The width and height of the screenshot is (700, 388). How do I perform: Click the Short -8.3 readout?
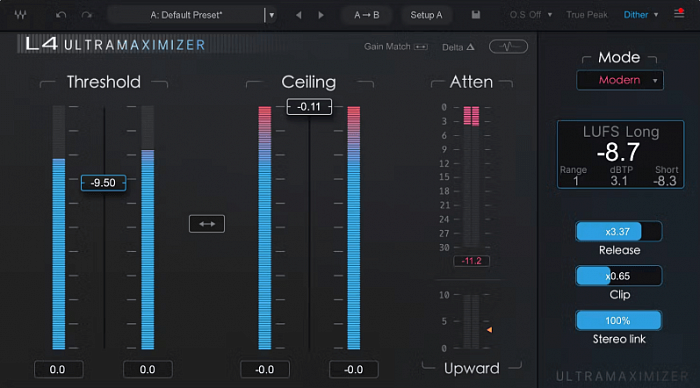click(x=666, y=176)
